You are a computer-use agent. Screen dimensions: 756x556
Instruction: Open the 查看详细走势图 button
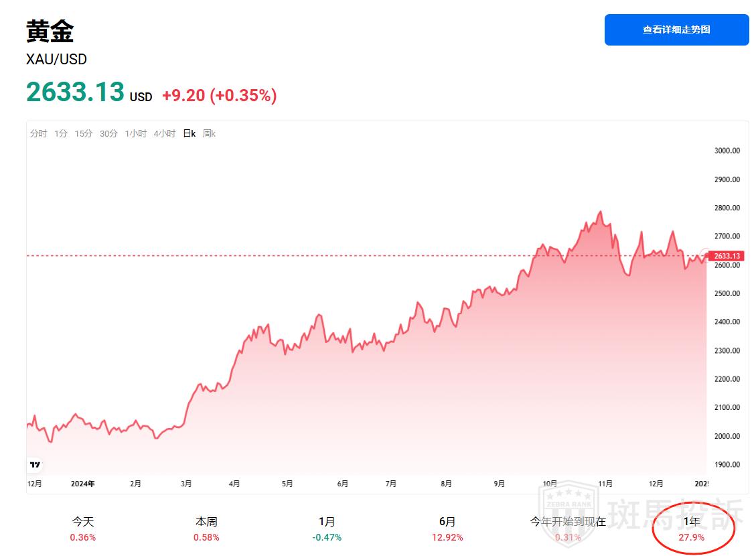coord(676,30)
